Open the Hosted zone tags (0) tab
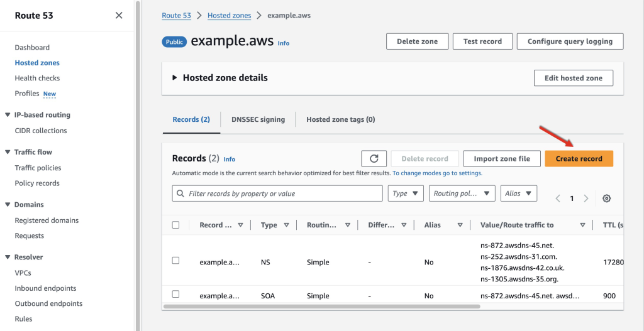The width and height of the screenshot is (644, 331). pyautogui.click(x=341, y=120)
